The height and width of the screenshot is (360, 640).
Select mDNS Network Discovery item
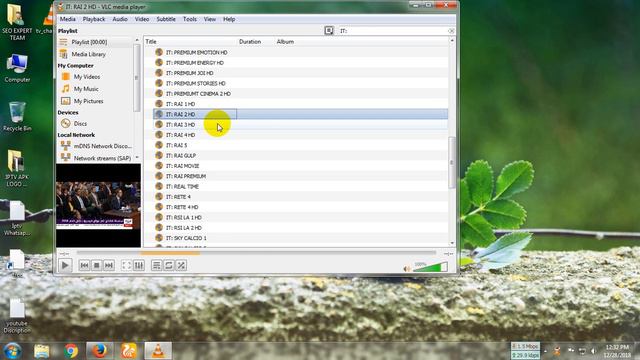(102, 146)
